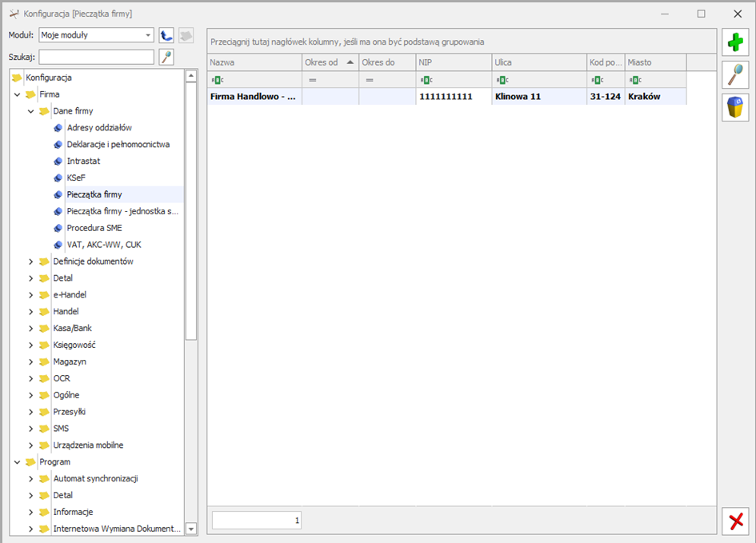The height and width of the screenshot is (543, 756).
Task: Click the Miasto column header
Action: pos(654,62)
